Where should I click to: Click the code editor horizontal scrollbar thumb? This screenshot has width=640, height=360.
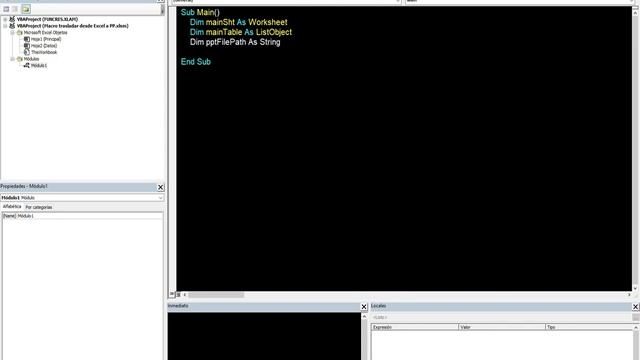click(216, 294)
